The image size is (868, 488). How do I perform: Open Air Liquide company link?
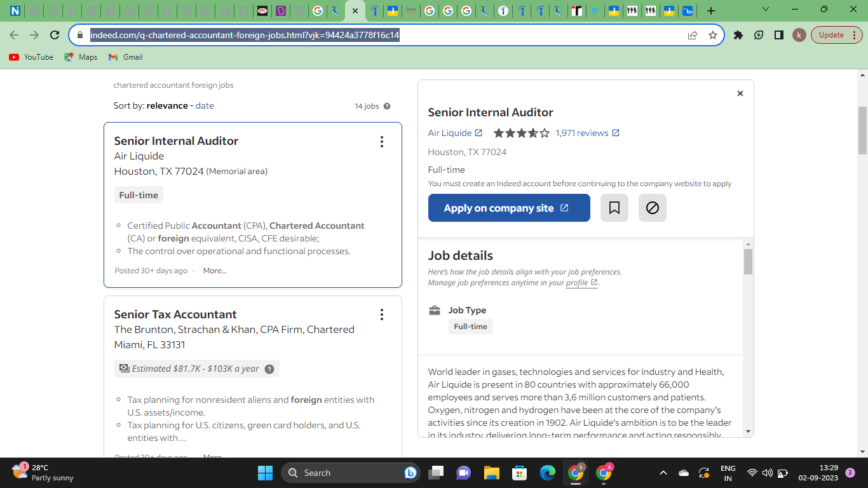(x=455, y=133)
